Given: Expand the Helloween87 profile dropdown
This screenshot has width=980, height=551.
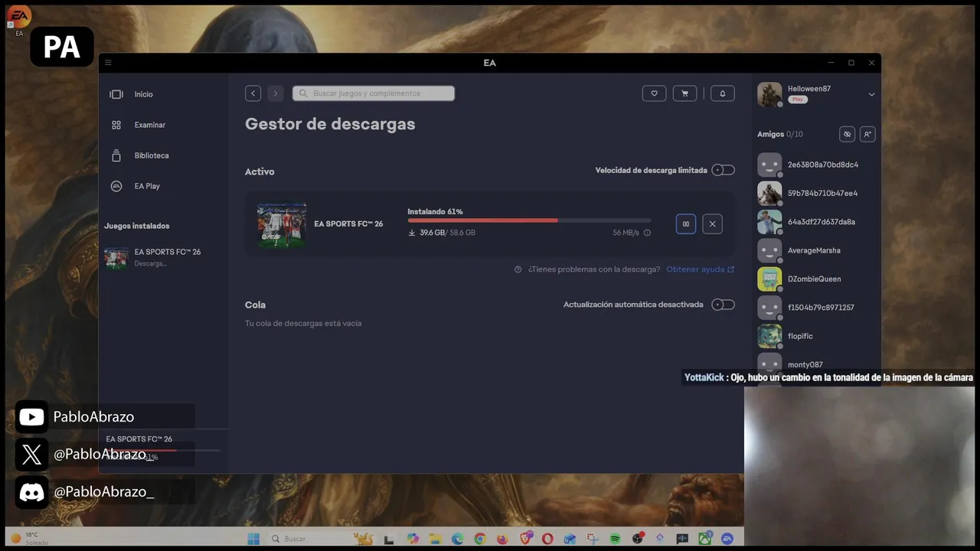Looking at the screenshot, I should pos(871,94).
